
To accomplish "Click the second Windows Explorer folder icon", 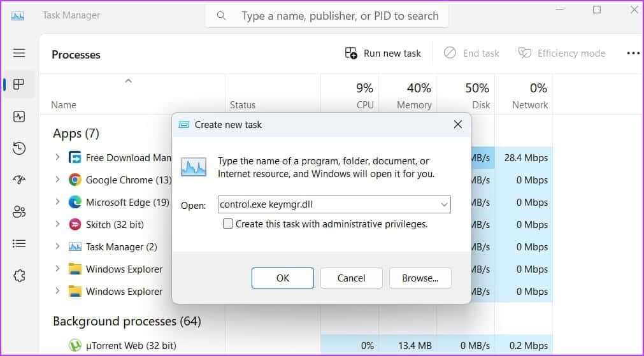I will (75, 291).
